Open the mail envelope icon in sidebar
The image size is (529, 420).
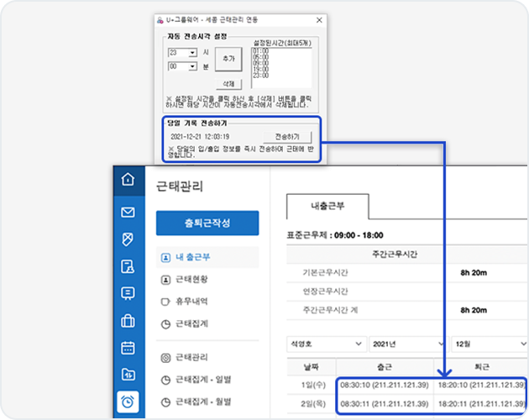coord(128,213)
